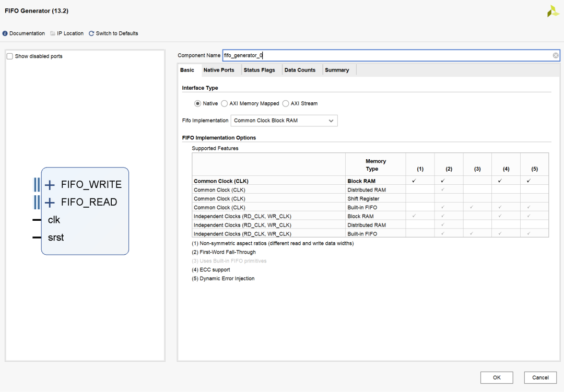Image resolution: width=564 pixels, height=392 pixels.
Task: Switch to the Basic tab
Action: (187, 70)
